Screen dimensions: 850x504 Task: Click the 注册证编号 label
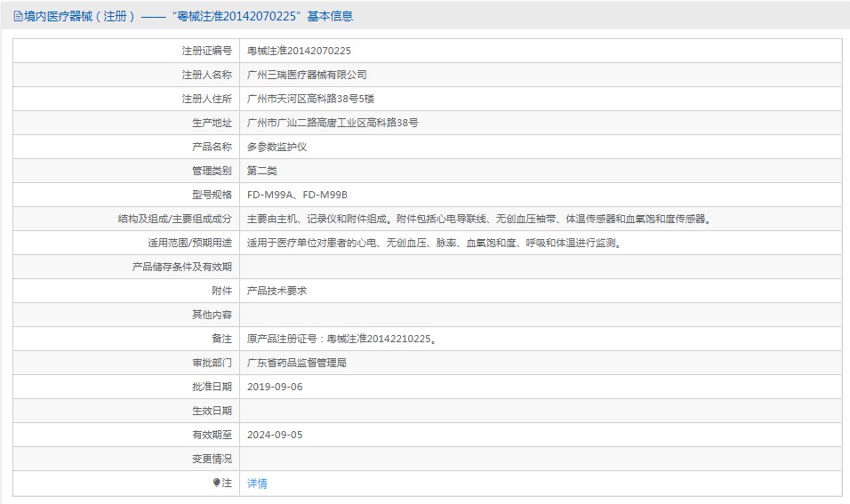(x=206, y=51)
